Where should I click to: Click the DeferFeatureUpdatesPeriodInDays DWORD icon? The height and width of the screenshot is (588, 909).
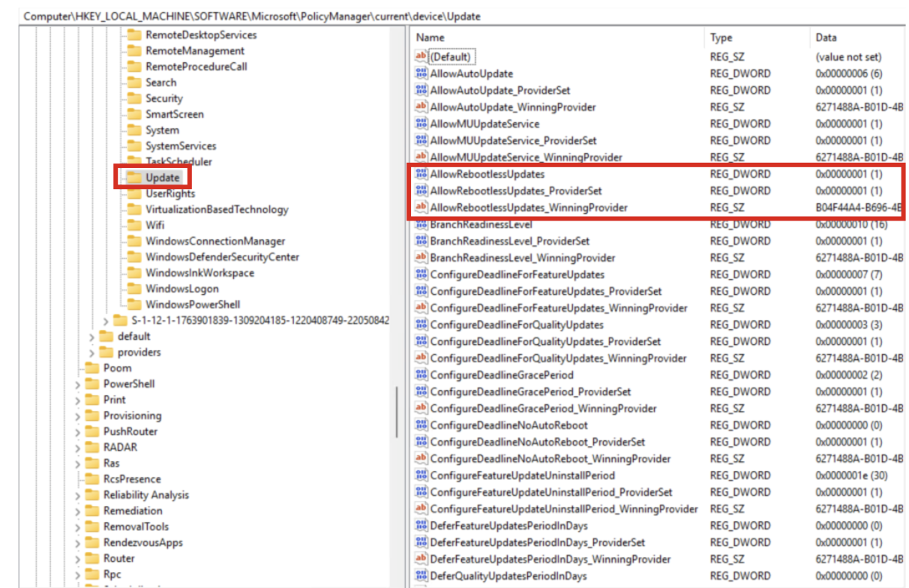pyautogui.click(x=421, y=526)
